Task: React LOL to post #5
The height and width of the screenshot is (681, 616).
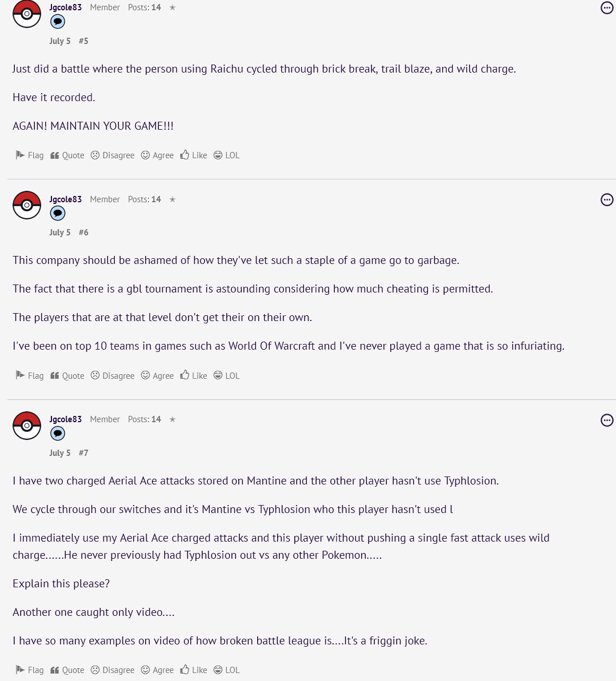Action: 226,155
